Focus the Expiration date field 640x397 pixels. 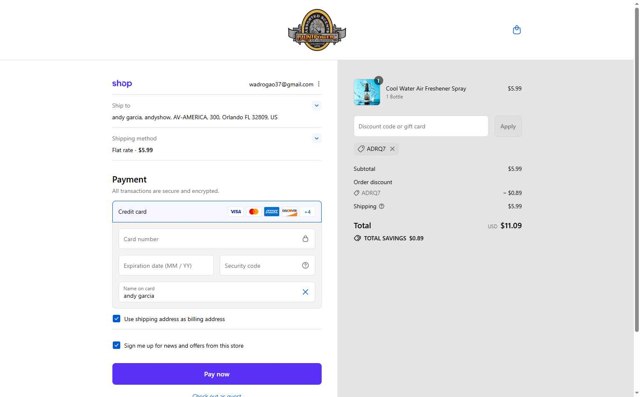tap(166, 266)
